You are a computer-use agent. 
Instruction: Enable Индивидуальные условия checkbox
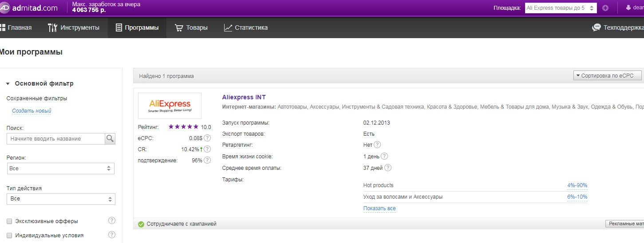(x=9, y=235)
